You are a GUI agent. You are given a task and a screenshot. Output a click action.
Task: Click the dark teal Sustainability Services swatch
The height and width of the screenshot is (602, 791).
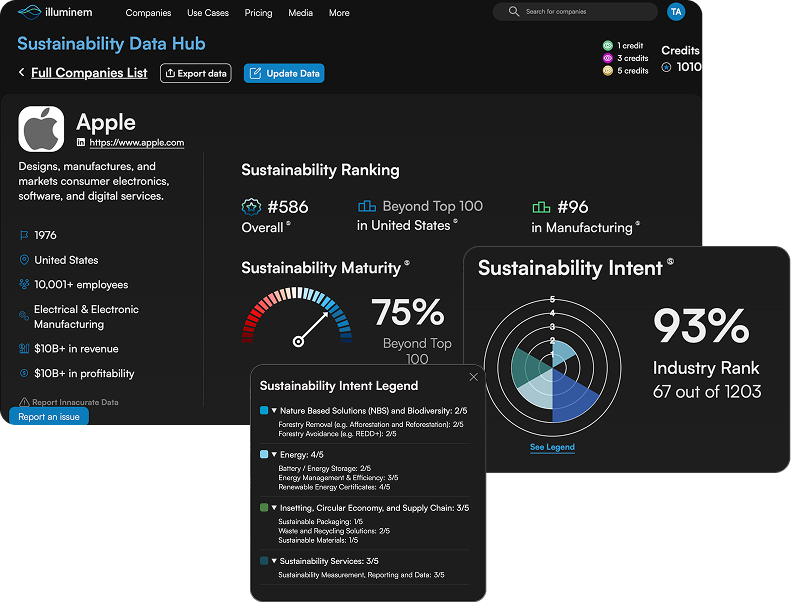(x=264, y=561)
